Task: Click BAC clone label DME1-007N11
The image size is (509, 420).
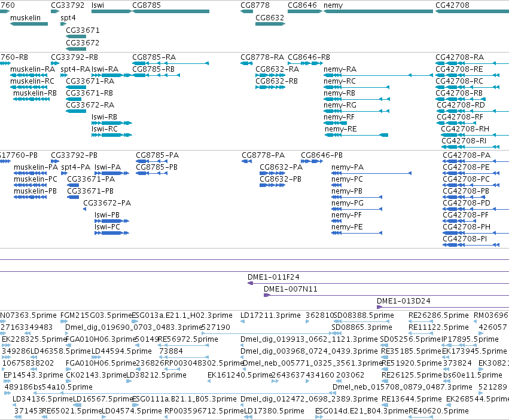Action: pos(291,289)
